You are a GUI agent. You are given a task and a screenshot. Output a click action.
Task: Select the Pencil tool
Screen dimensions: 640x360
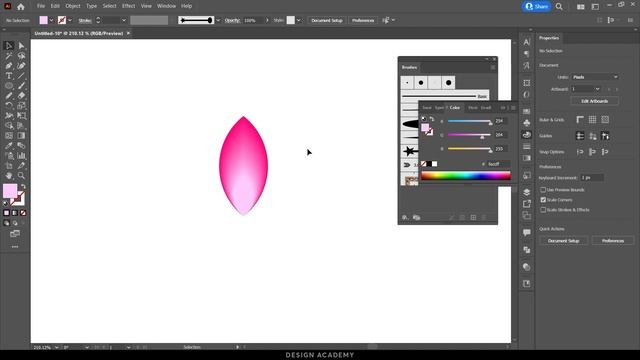(9, 96)
